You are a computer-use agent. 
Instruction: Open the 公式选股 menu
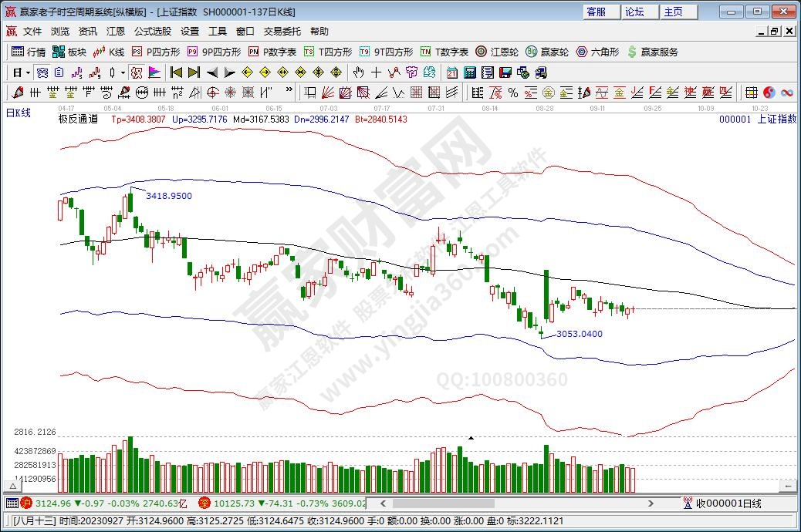pos(153,32)
